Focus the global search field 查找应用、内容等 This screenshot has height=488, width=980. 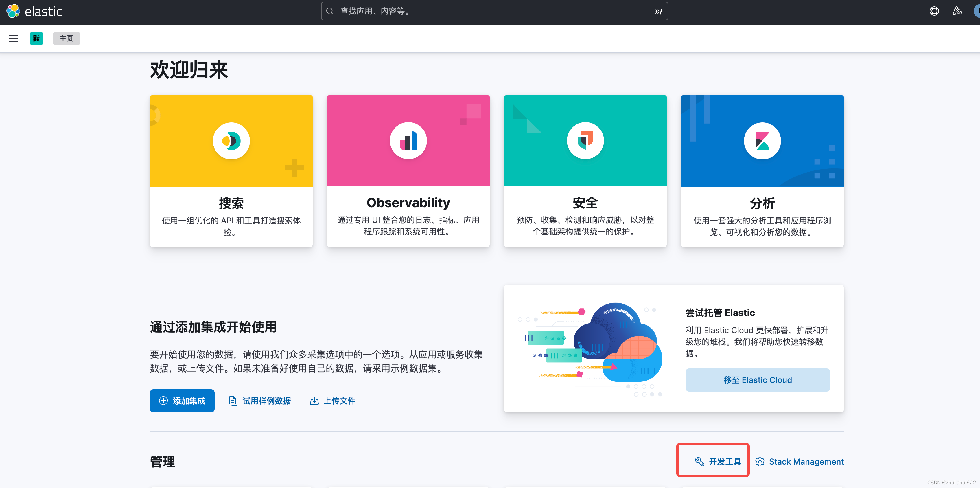coord(494,11)
